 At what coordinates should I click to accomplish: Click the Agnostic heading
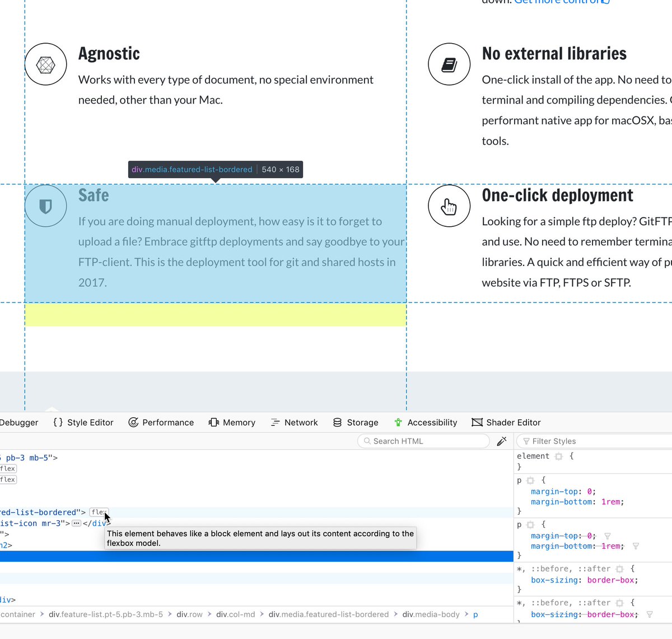(x=109, y=54)
